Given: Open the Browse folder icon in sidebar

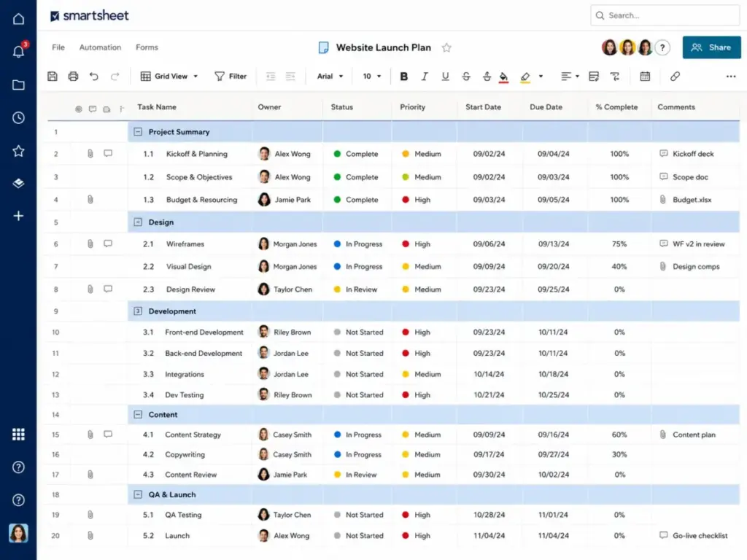Looking at the screenshot, I should (18, 85).
